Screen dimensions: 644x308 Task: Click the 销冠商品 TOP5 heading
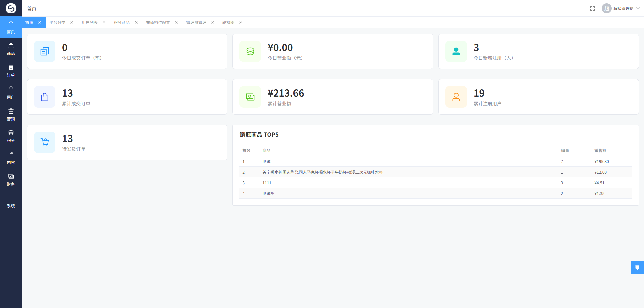coord(259,135)
